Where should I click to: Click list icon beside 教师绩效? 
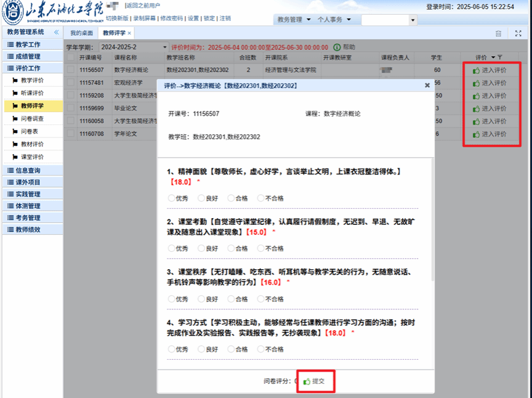click(x=10, y=230)
